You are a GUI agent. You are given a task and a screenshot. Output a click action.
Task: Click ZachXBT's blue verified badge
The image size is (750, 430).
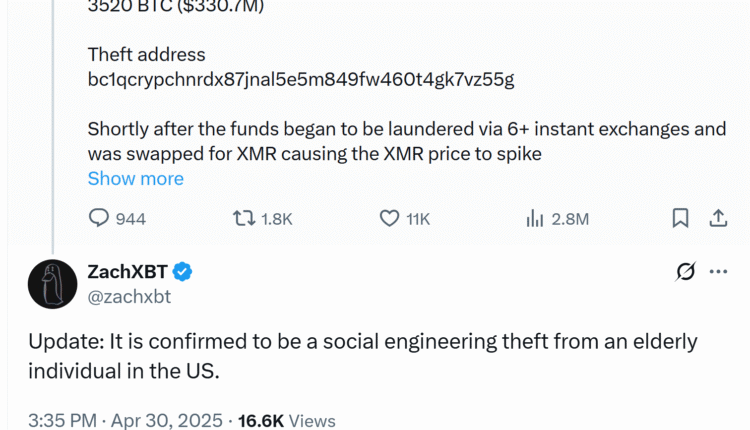tap(184, 271)
